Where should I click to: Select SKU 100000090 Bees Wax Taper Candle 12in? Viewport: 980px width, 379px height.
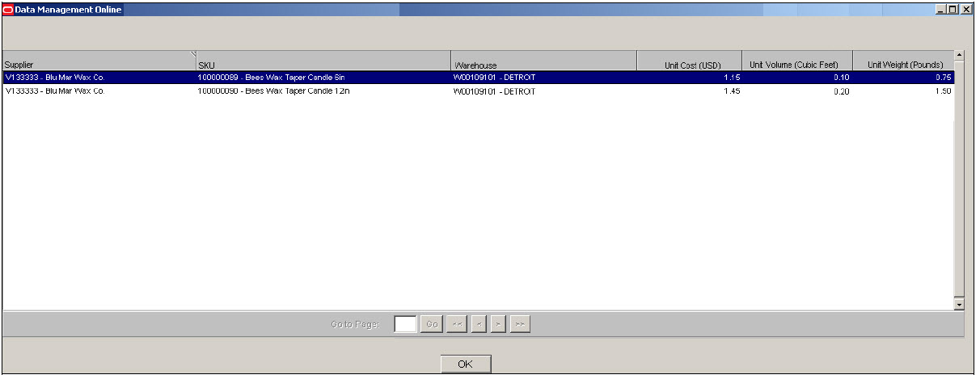click(x=323, y=91)
